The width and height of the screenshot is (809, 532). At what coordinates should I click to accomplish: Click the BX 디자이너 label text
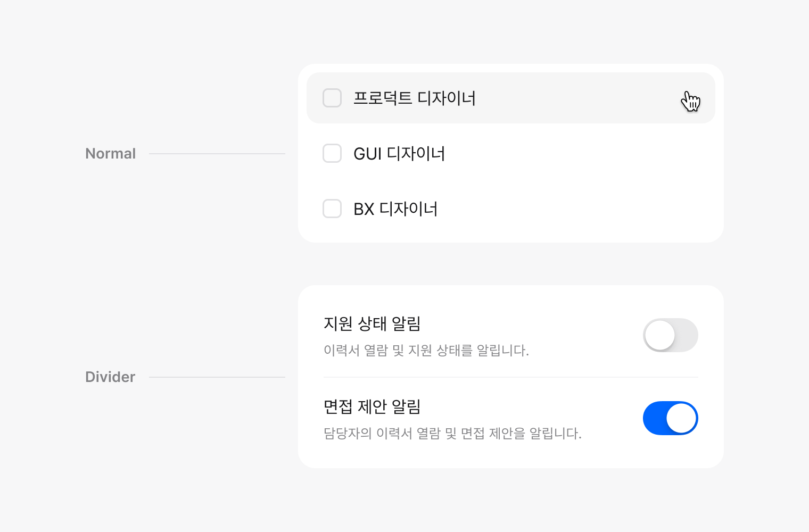click(395, 209)
